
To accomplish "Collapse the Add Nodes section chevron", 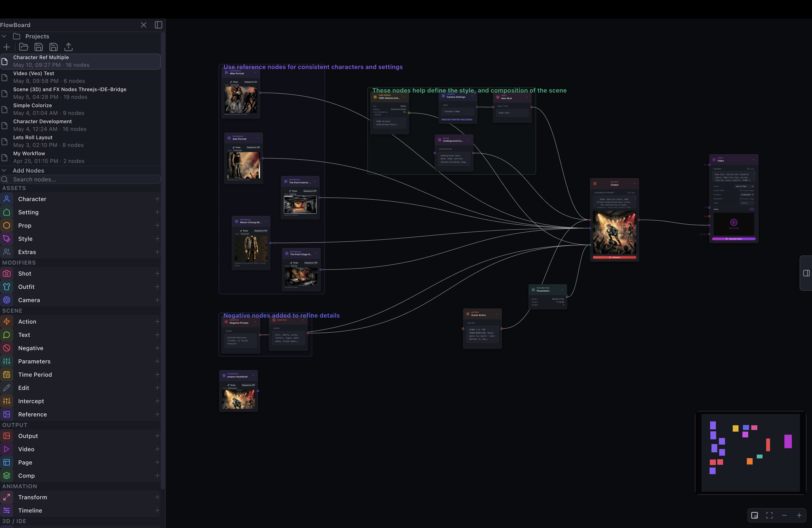I will click(x=4, y=171).
